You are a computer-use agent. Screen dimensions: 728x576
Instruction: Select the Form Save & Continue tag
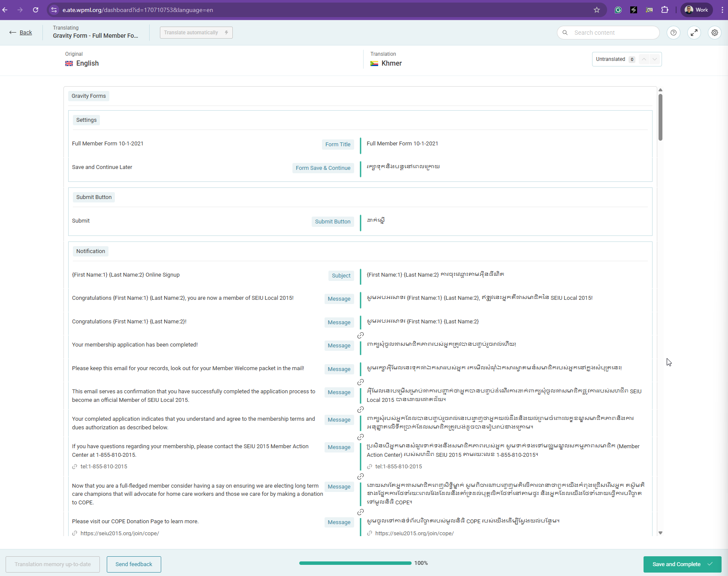point(323,168)
